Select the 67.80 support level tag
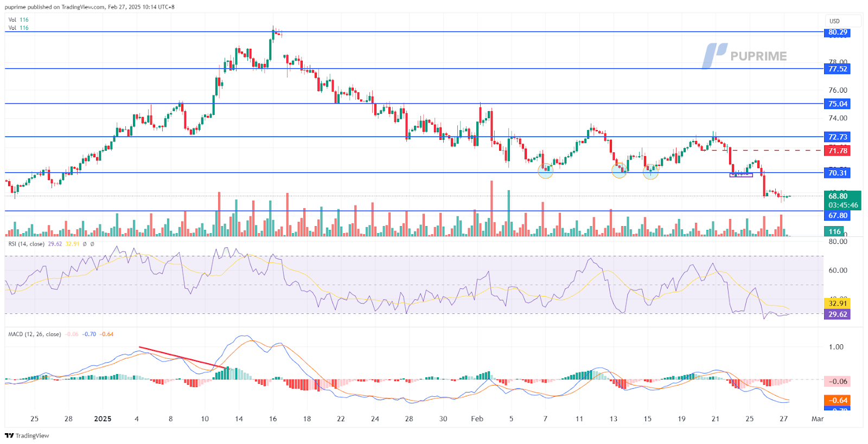Viewport: 868px width, 444px height. 838,215
